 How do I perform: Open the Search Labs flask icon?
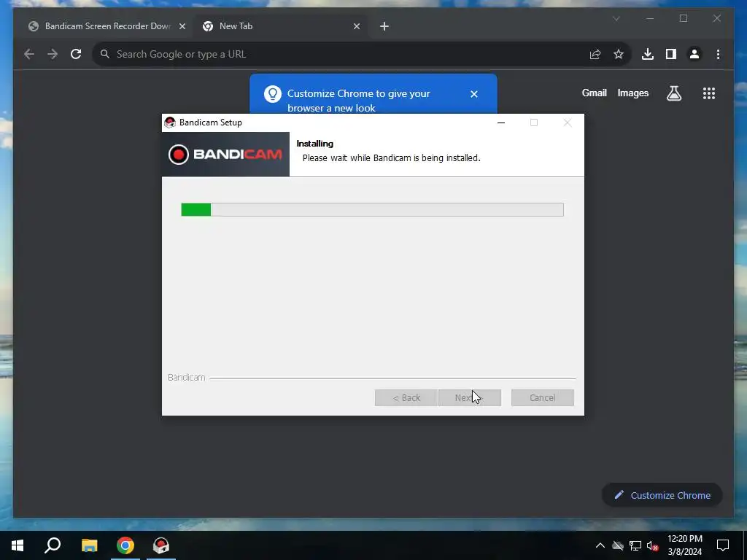tap(673, 93)
